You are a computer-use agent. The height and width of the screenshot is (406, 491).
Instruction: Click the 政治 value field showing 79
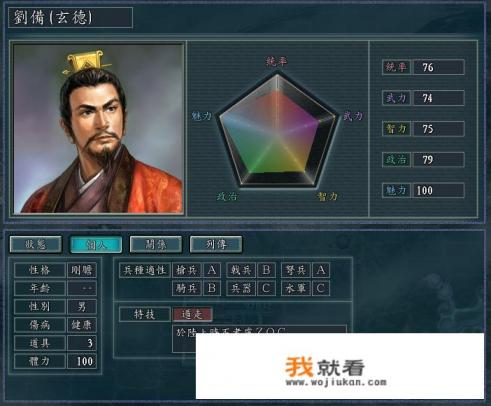[x=438, y=160]
